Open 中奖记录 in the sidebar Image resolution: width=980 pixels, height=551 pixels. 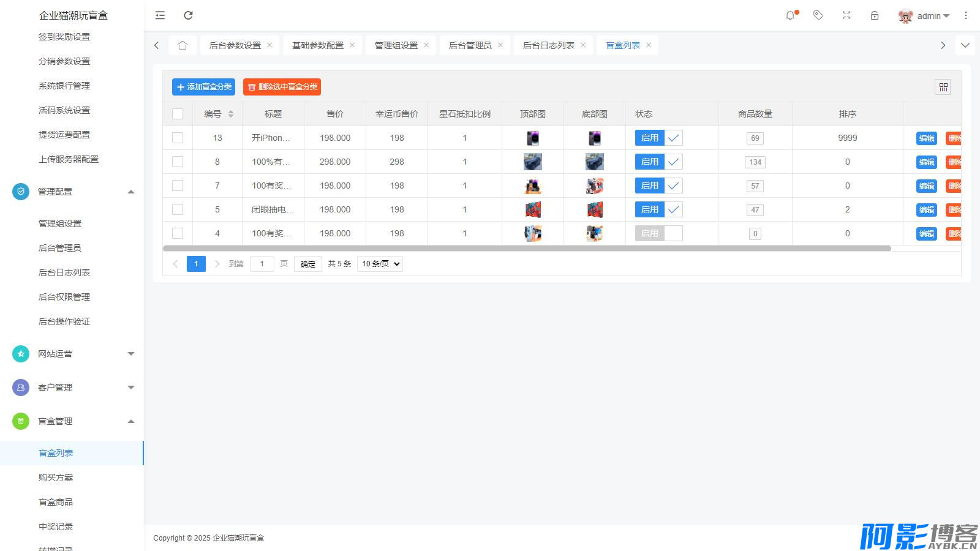56,527
